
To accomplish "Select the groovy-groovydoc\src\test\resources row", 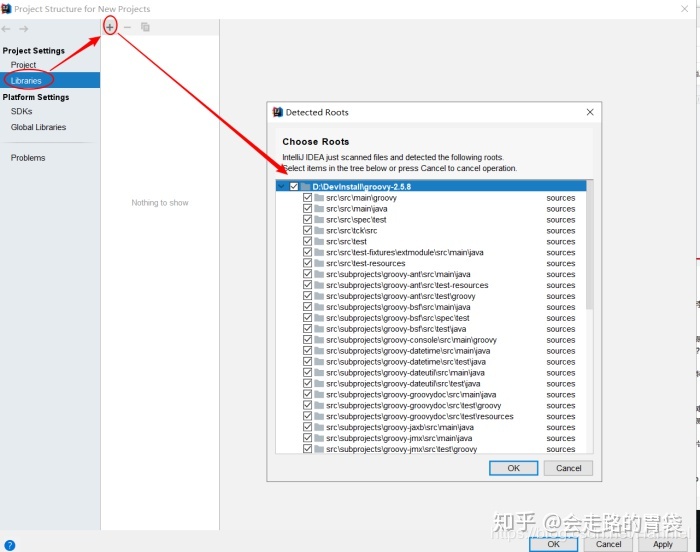I will [431, 416].
